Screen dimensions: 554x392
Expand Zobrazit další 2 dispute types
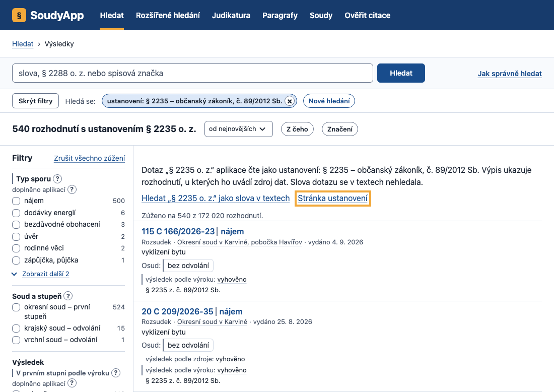(x=45, y=274)
